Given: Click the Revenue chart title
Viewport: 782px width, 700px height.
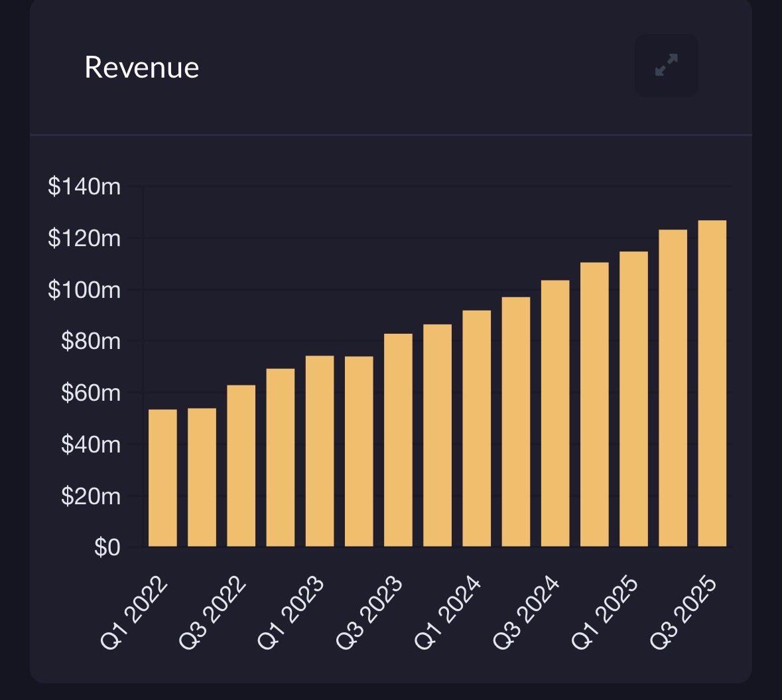Looking at the screenshot, I should coord(141,67).
